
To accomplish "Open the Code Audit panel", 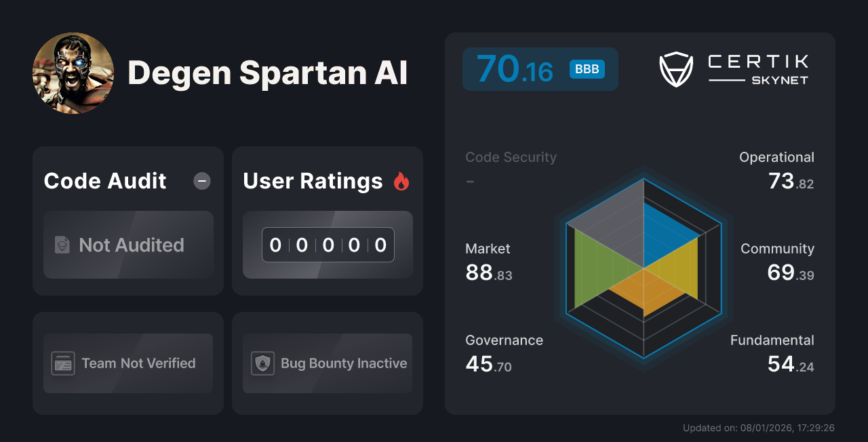I will pyautogui.click(x=127, y=220).
